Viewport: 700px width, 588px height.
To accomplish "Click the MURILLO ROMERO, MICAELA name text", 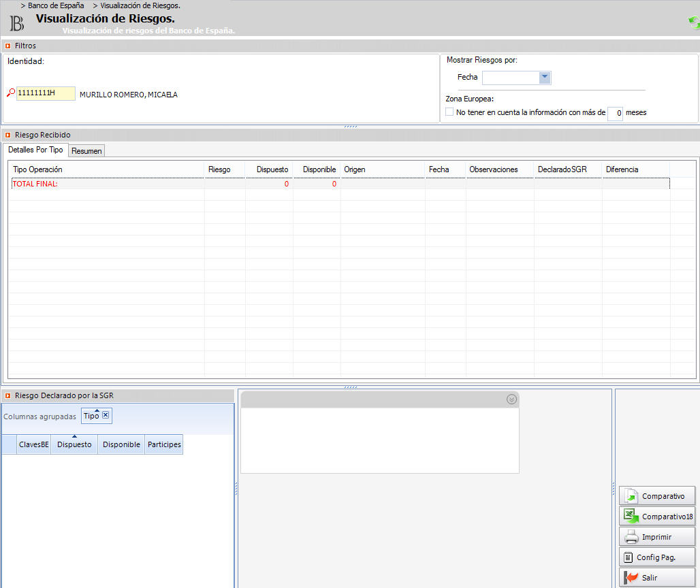I will pyautogui.click(x=129, y=95).
